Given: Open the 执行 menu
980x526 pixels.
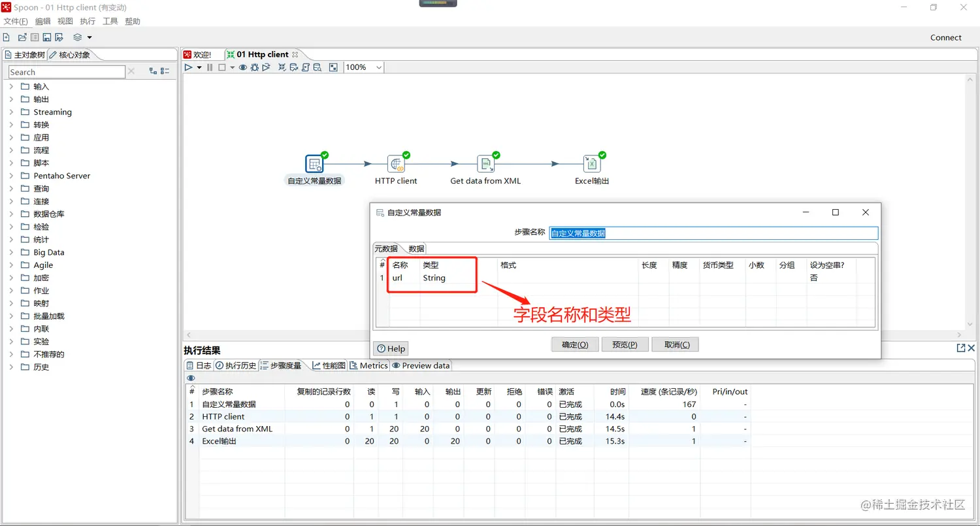Looking at the screenshot, I should pyautogui.click(x=88, y=22).
